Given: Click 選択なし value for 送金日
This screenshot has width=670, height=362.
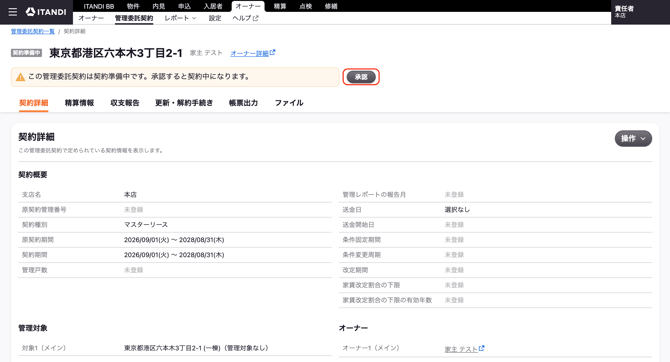Looking at the screenshot, I should (457, 210).
